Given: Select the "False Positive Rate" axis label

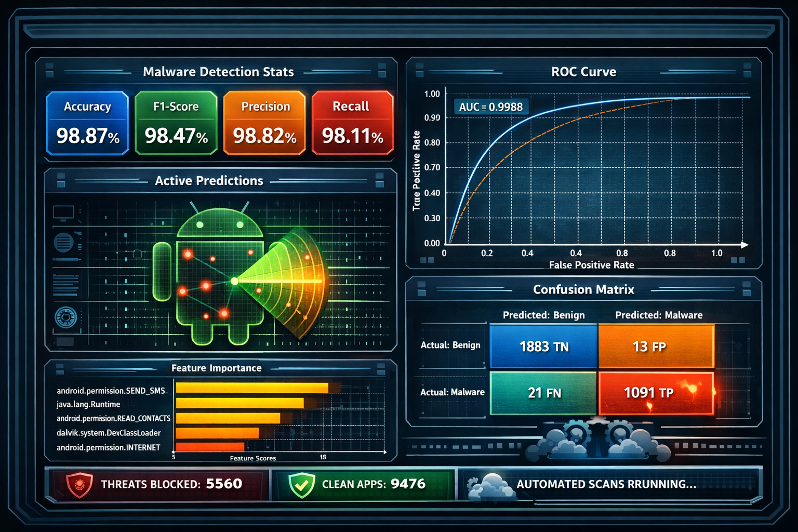Looking at the screenshot, I should (x=592, y=265).
